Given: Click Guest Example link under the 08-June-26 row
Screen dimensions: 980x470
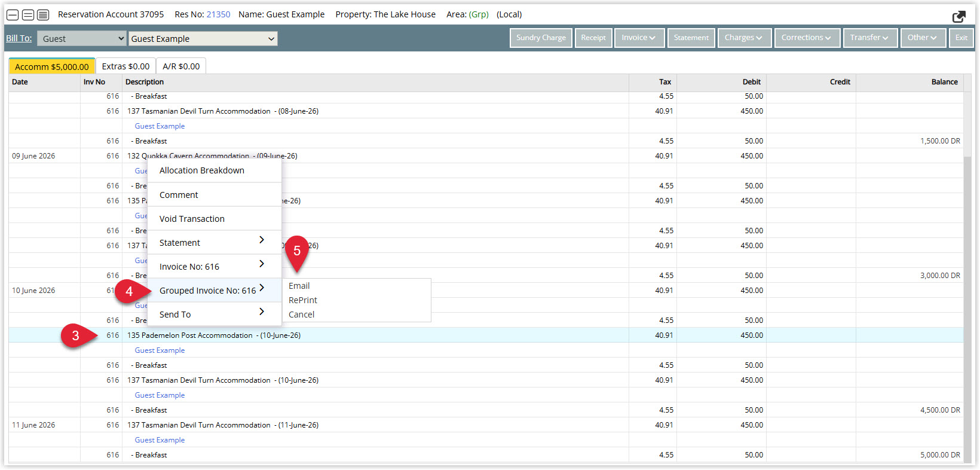Looking at the screenshot, I should [160, 126].
